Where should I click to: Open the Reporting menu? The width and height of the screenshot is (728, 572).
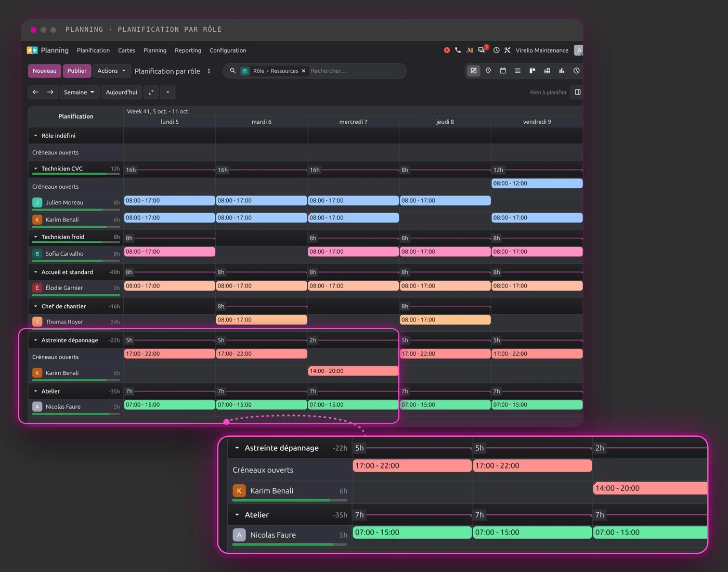point(188,50)
